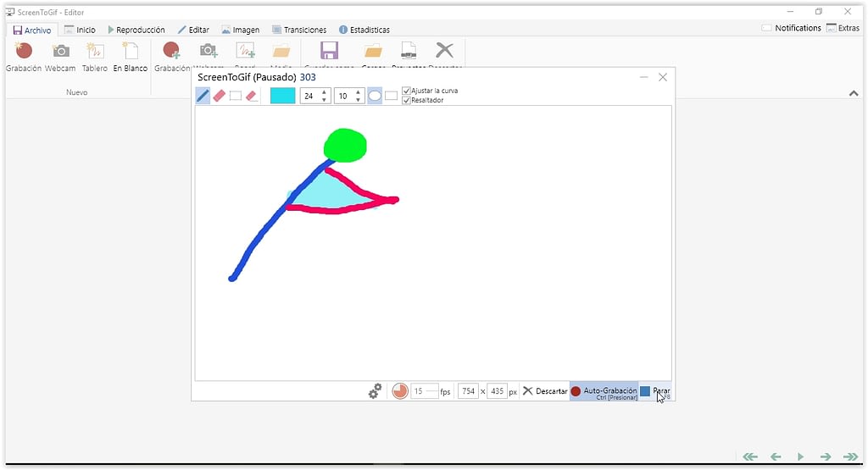Click the recent projects document icon
The height and width of the screenshot is (470, 868).
tap(409, 51)
